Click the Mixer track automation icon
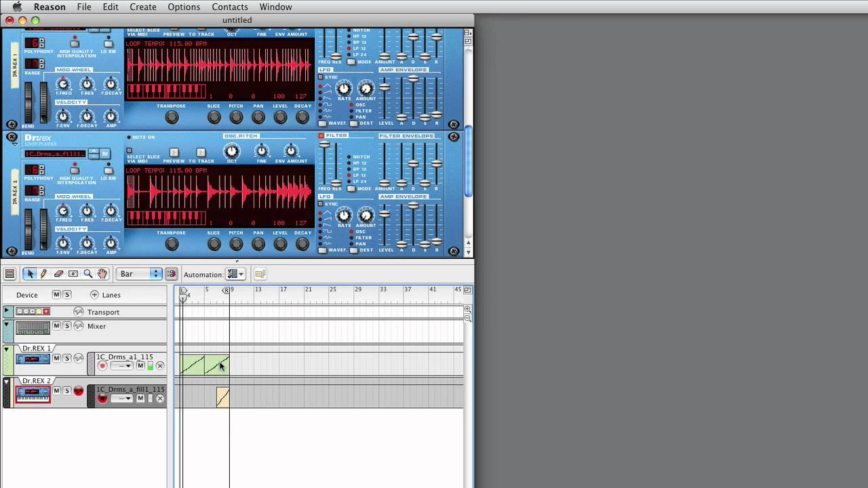Viewport: 868px width, 488px height. coord(79,326)
